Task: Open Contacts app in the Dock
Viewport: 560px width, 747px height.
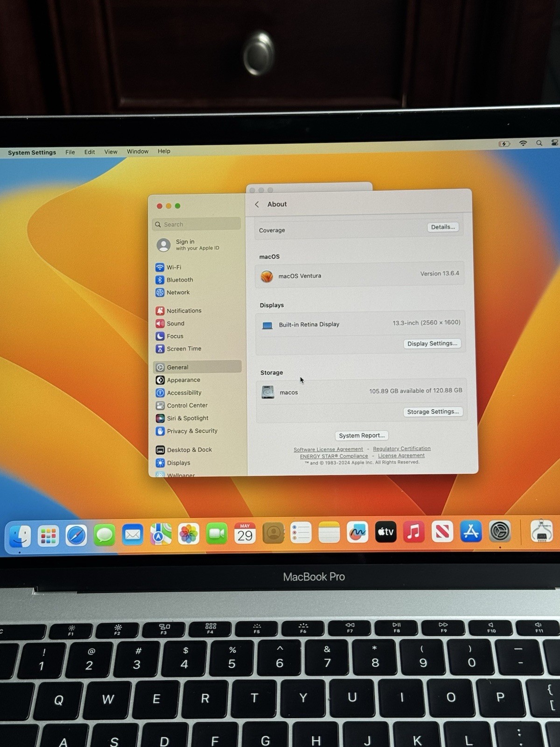Action: [273, 533]
